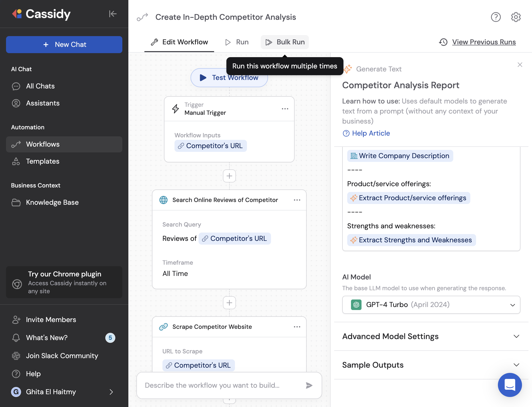Open Knowledge Base in the sidebar
The image size is (532, 407).
point(64,202)
